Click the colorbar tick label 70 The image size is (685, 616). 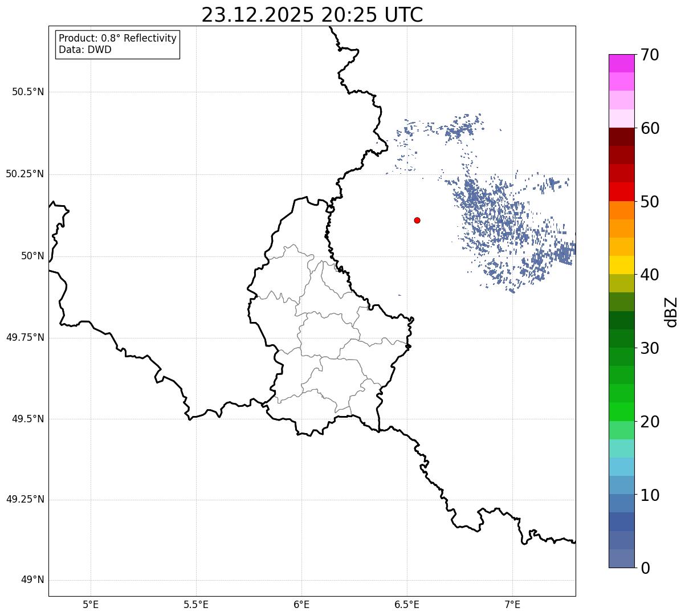(x=650, y=55)
